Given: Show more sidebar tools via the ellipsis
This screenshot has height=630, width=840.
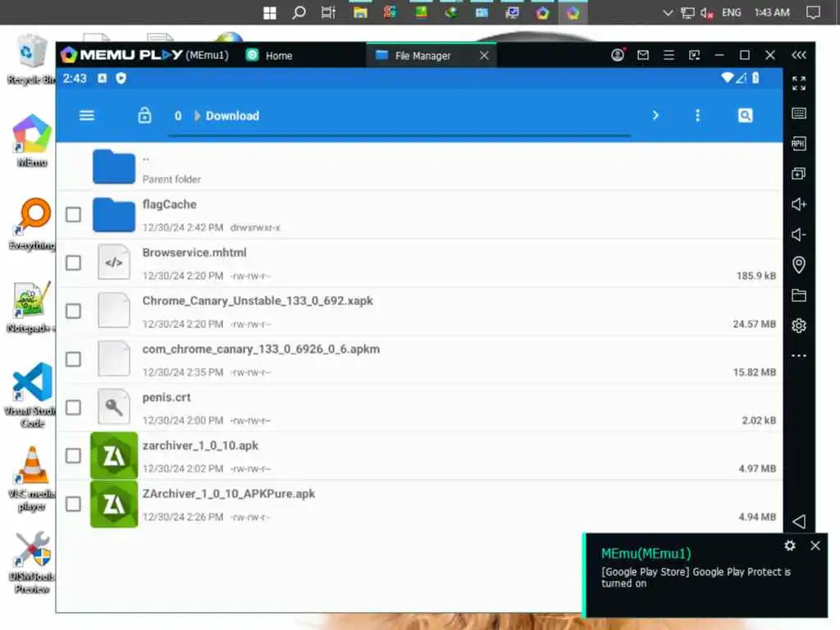Looking at the screenshot, I should [799, 356].
